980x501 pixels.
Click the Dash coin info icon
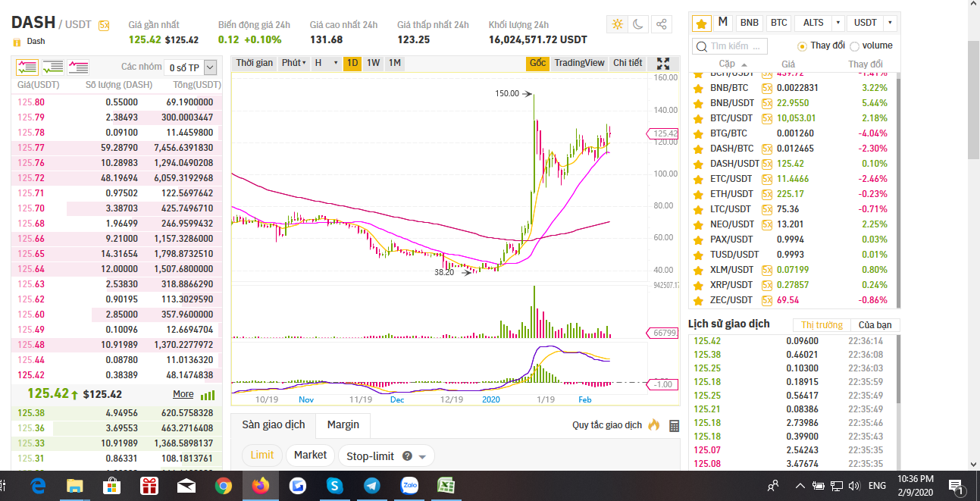click(x=17, y=42)
